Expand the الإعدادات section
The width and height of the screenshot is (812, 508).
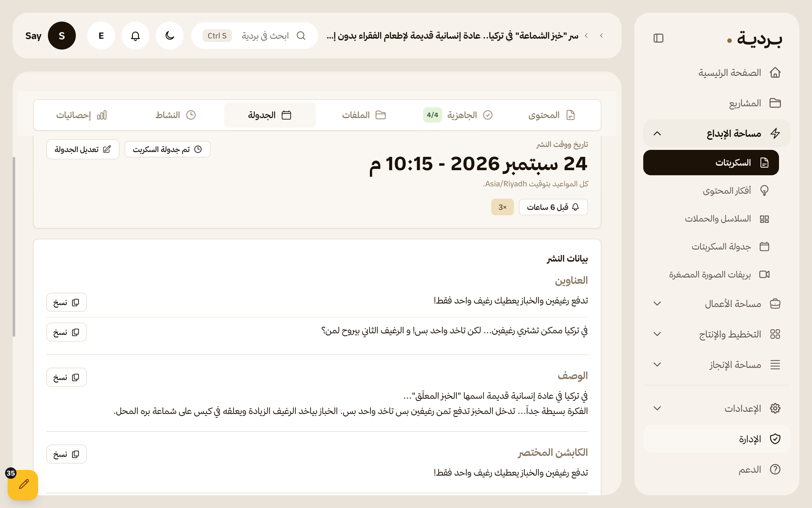click(x=717, y=408)
